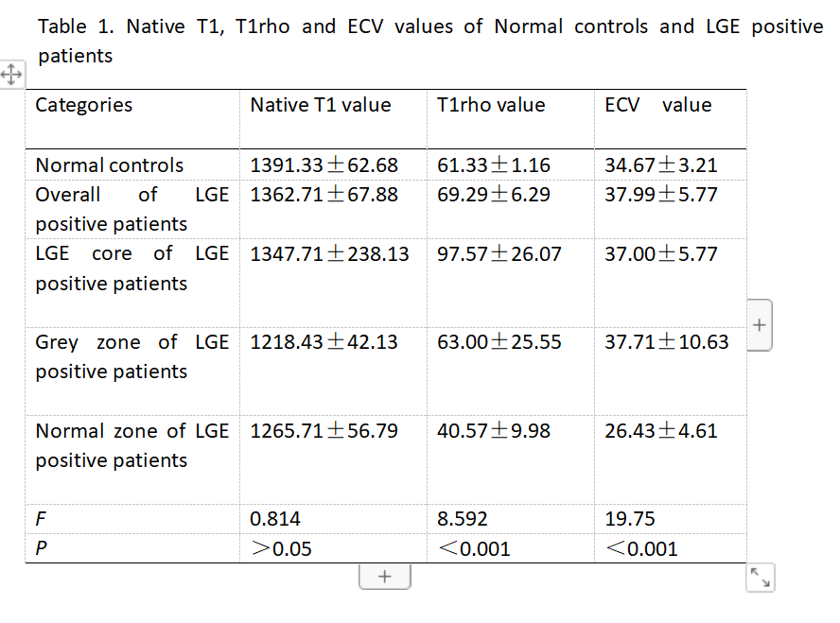Click the cell with value 37.71±10.63
Image resolution: width=840 pixels, height=623 pixels.
pos(667,342)
